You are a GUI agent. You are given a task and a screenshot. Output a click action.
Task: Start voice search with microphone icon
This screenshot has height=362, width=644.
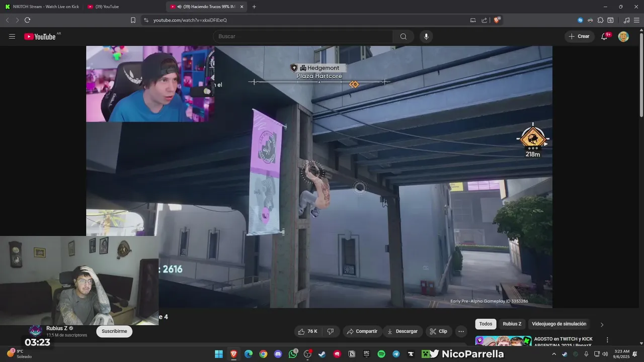coord(426,36)
